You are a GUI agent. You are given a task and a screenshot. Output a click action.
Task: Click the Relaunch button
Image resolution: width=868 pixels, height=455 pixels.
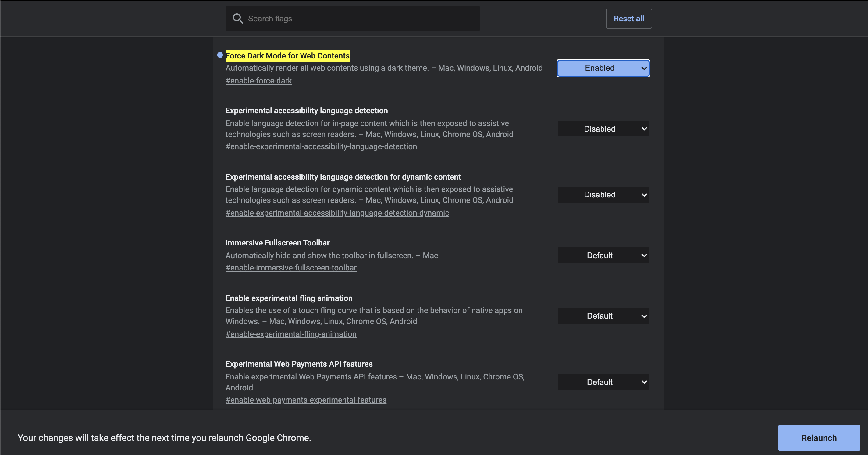pyautogui.click(x=818, y=437)
